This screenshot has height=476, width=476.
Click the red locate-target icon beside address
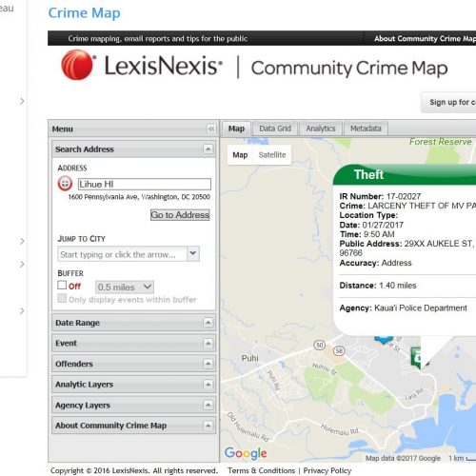point(65,184)
